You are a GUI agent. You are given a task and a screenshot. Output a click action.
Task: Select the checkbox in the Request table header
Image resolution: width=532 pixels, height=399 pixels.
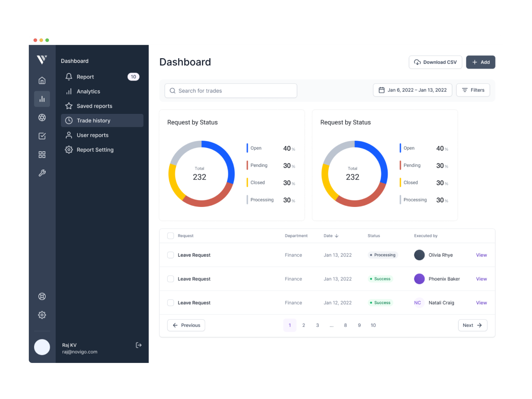[170, 235]
